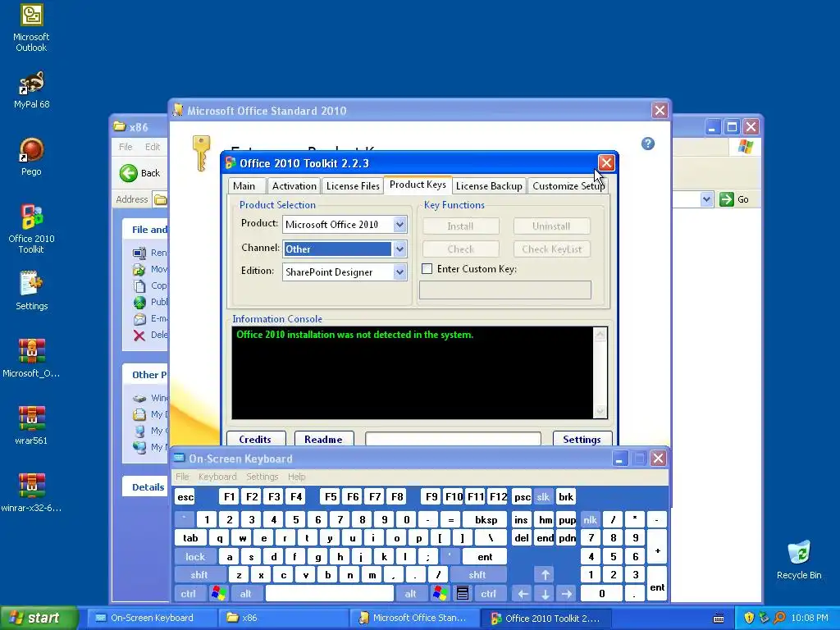Switch to Microsoft Office Stan... taskbar button
The image size is (840, 630).
pos(414,618)
